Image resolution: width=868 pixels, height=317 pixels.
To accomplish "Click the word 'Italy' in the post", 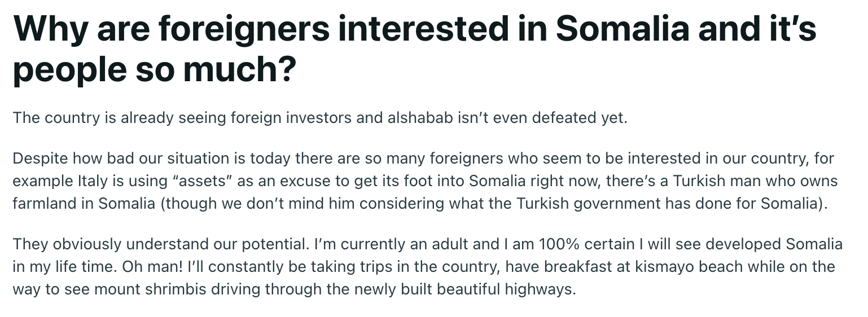I will [89, 182].
